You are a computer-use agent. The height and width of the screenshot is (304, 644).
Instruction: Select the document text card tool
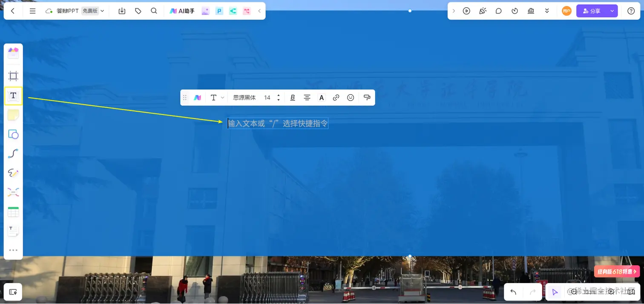point(13,231)
